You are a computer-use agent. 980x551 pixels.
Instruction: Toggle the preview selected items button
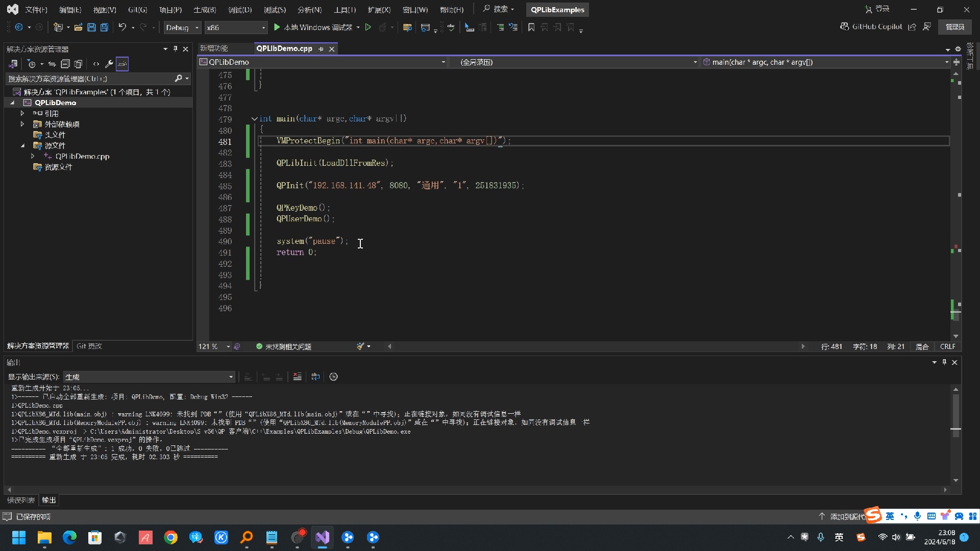pos(122,64)
